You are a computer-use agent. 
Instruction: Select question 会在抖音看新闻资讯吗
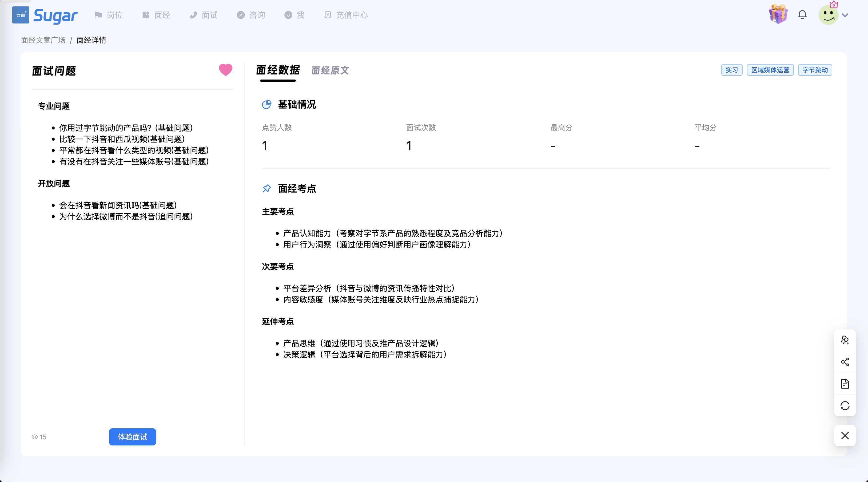(118, 205)
